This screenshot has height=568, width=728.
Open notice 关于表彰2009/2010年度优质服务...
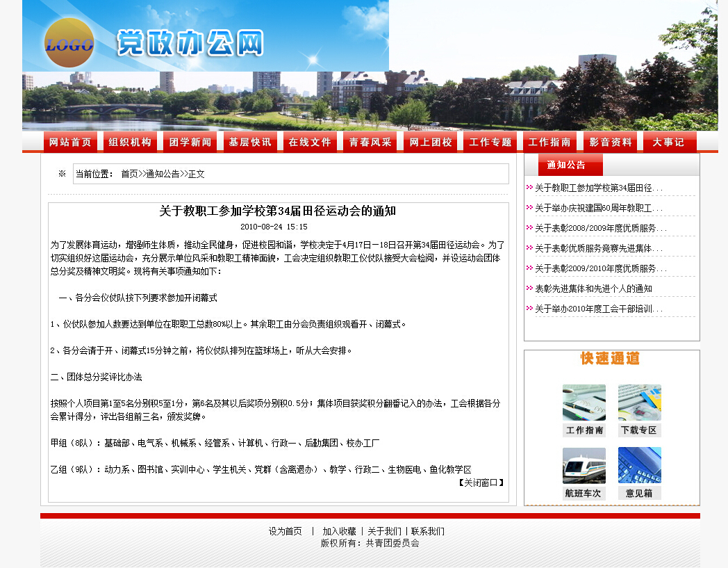601,268
